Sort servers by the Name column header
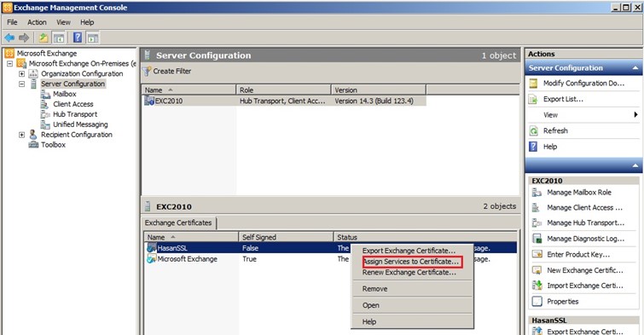644x335 pixels. (x=189, y=90)
